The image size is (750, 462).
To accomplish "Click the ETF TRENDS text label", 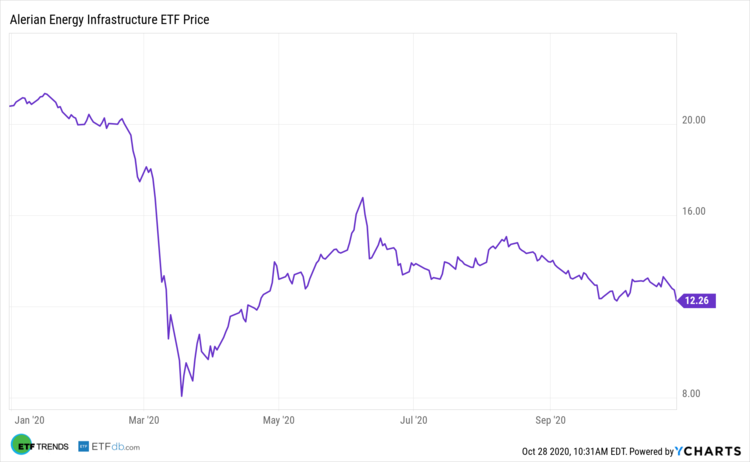I will (50, 446).
